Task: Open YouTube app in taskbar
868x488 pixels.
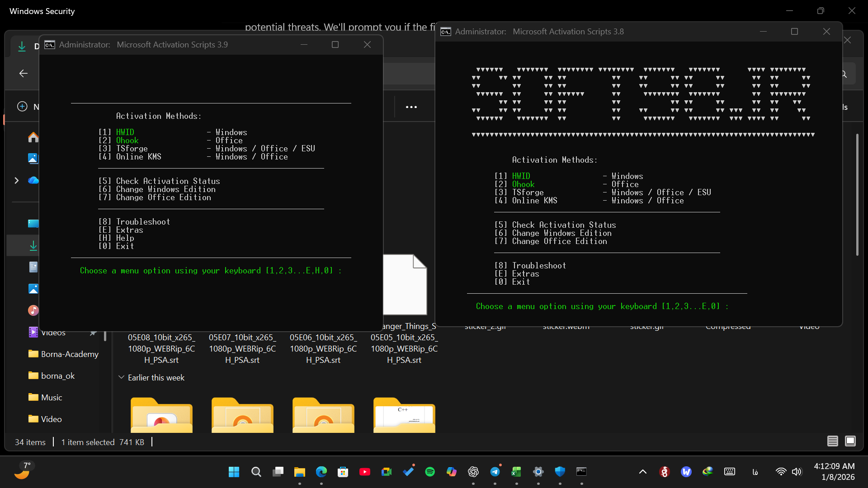Action: (364, 472)
